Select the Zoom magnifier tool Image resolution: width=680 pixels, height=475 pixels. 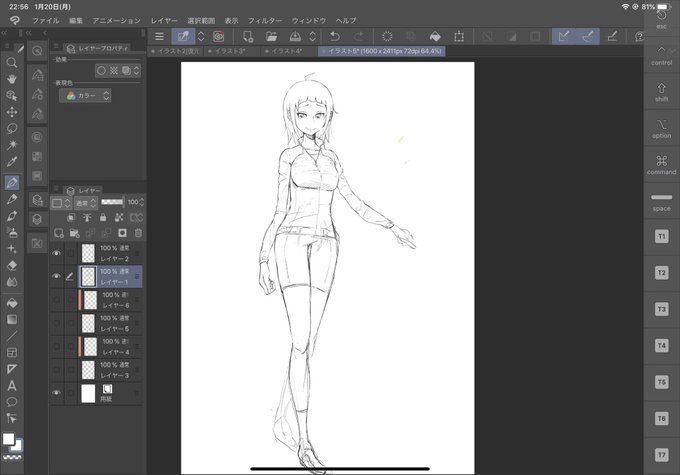(x=12, y=62)
